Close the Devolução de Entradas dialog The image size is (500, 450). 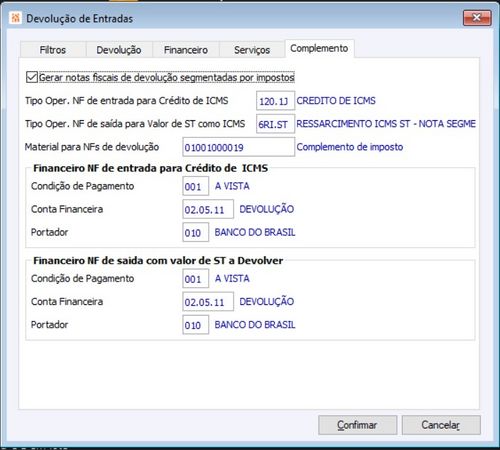point(477,18)
